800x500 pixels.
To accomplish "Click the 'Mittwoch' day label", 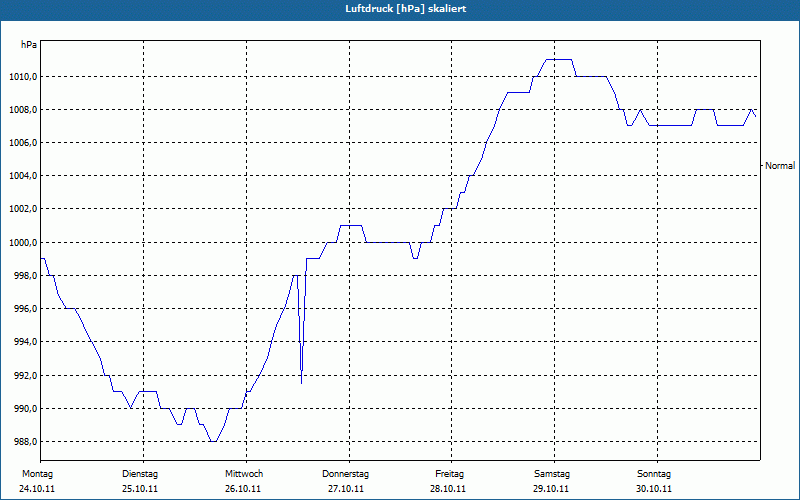I will 244,474.
